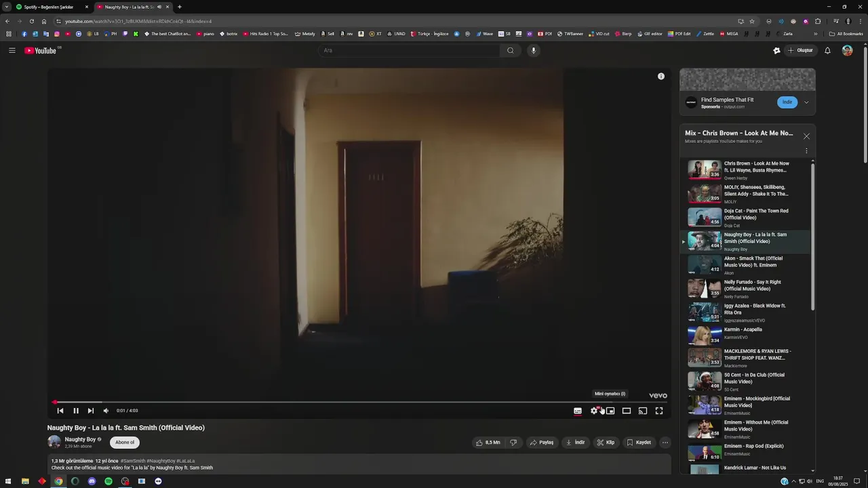The width and height of the screenshot is (868, 488).
Task: Open a new browser tab
Action: click(x=180, y=7)
